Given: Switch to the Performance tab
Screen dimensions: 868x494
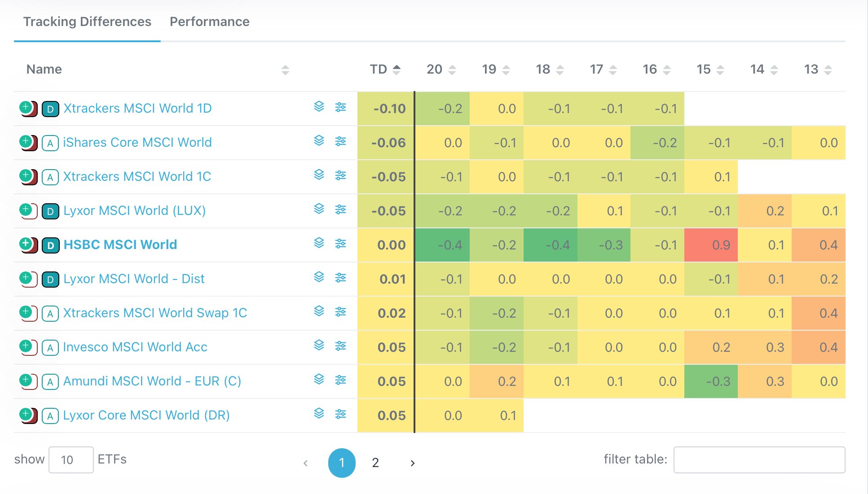Looking at the screenshot, I should click(209, 22).
